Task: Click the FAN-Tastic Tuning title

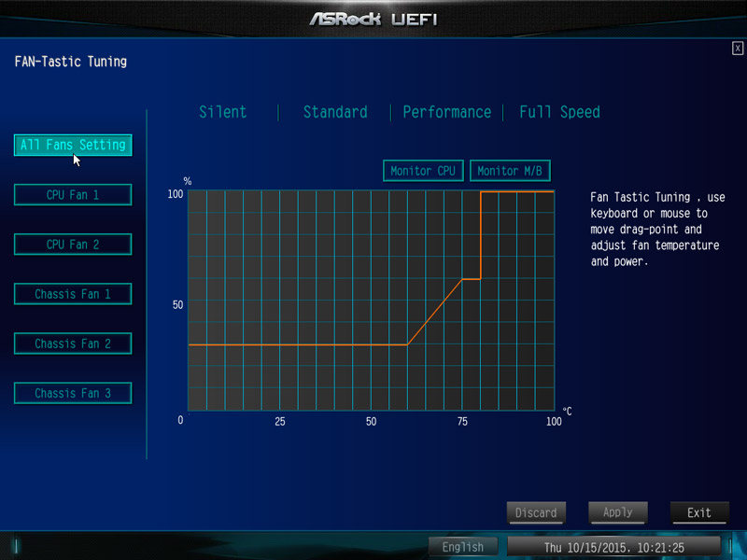Action: (x=71, y=62)
